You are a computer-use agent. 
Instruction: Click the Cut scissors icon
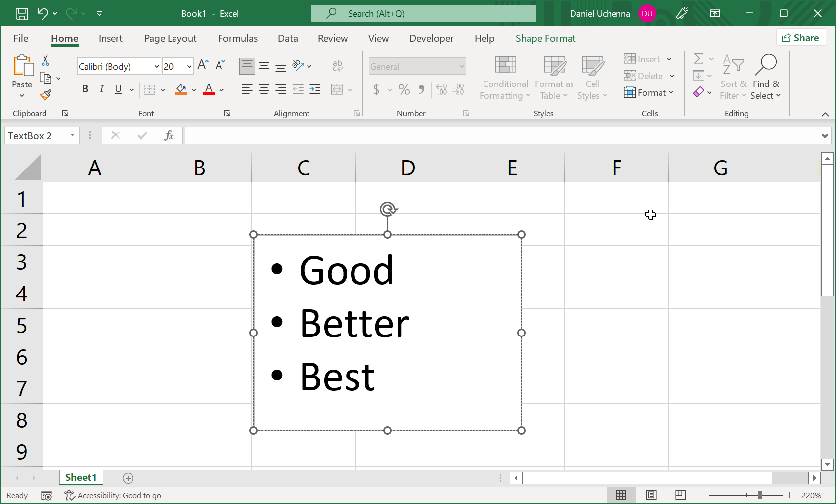pos(45,60)
